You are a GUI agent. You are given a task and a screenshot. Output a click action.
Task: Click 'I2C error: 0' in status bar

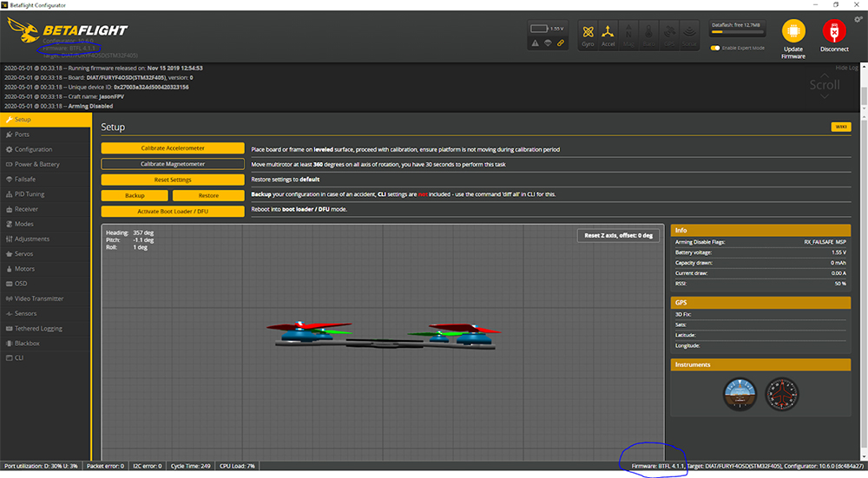point(148,466)
